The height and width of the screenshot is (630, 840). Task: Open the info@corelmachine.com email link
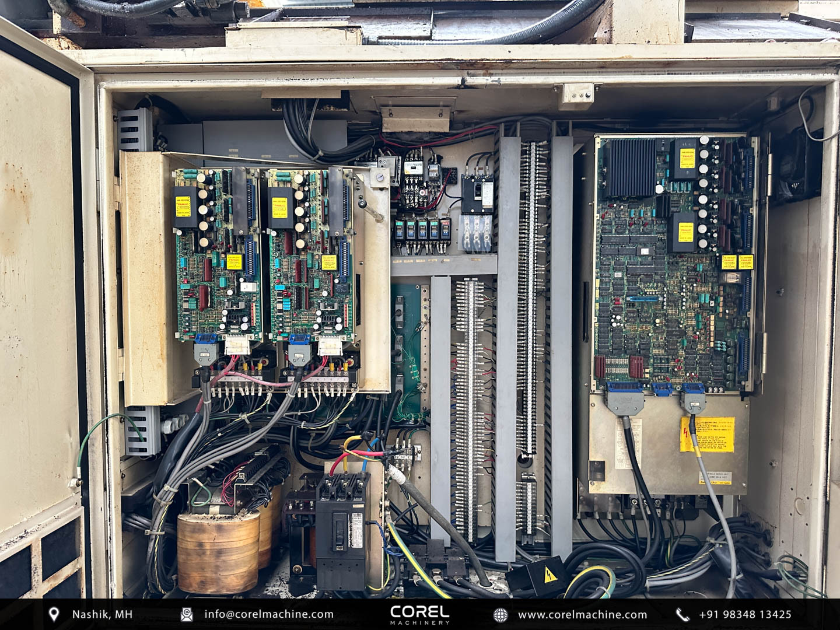(269, 614)
